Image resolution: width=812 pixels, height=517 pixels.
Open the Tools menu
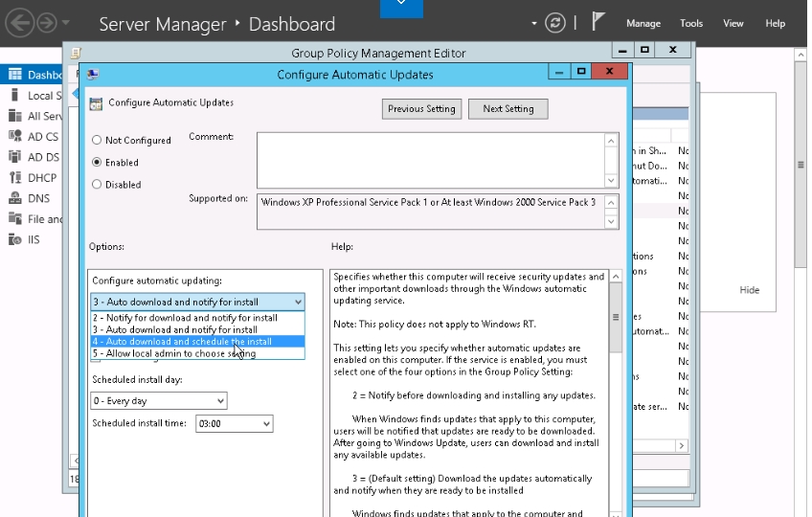pos(691,23)
